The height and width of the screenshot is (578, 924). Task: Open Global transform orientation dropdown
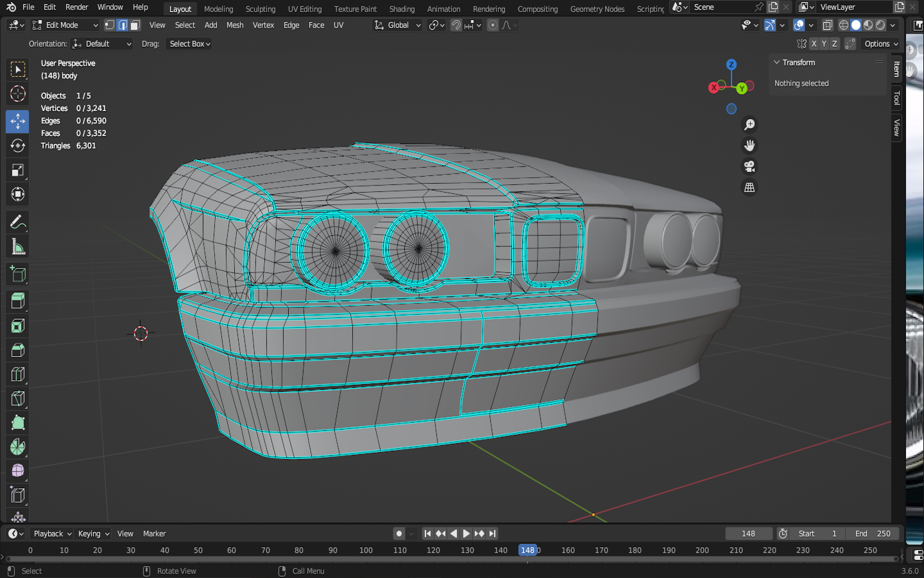(397, 25)
